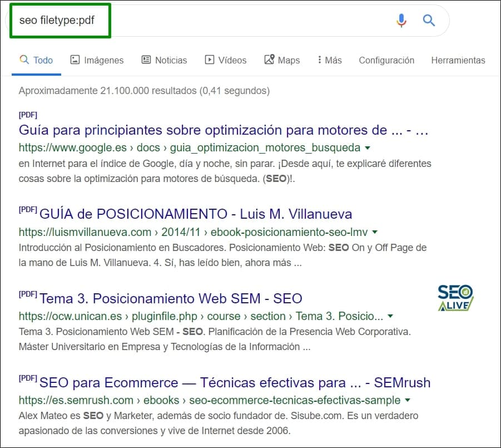Click the 'Aproximadamente 21.100.000 resultados' text
The height and width of the screenshot is (448, 501).
pos(144,91)
